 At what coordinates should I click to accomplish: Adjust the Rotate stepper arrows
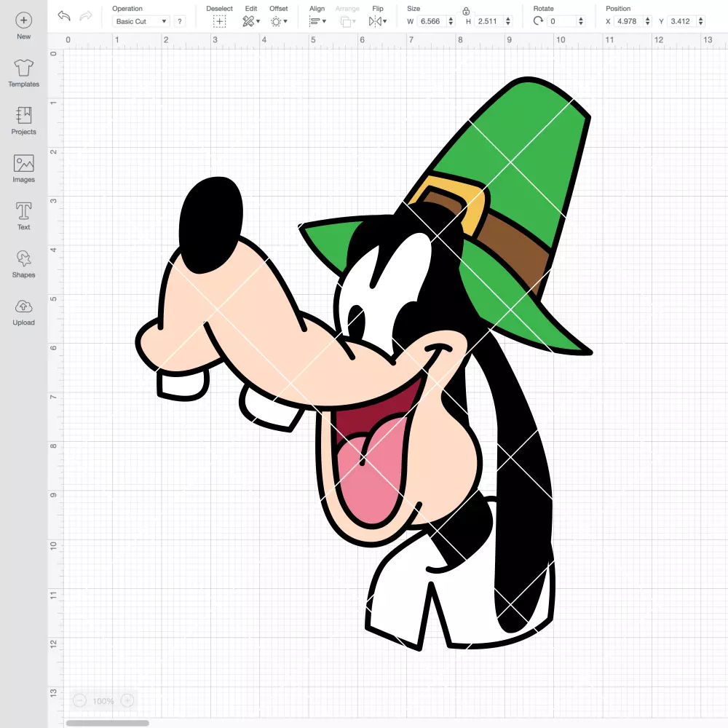point(581,21)
